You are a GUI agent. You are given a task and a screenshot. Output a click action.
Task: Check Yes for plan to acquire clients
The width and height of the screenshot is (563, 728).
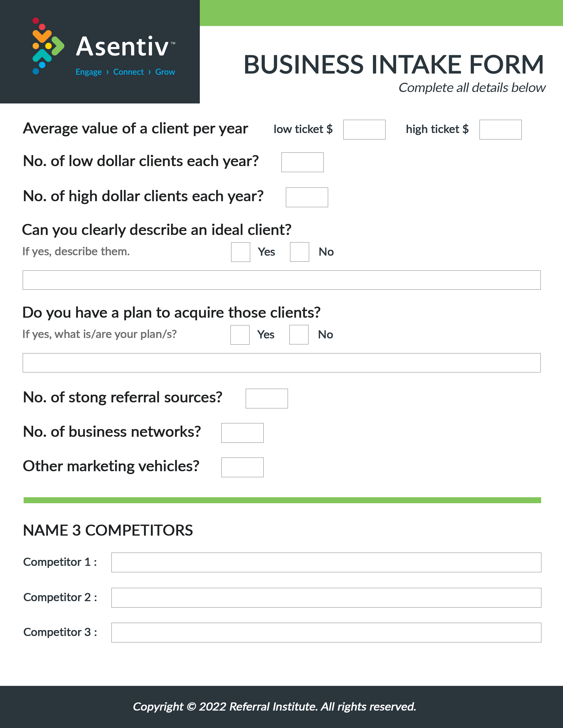point(240,335)
